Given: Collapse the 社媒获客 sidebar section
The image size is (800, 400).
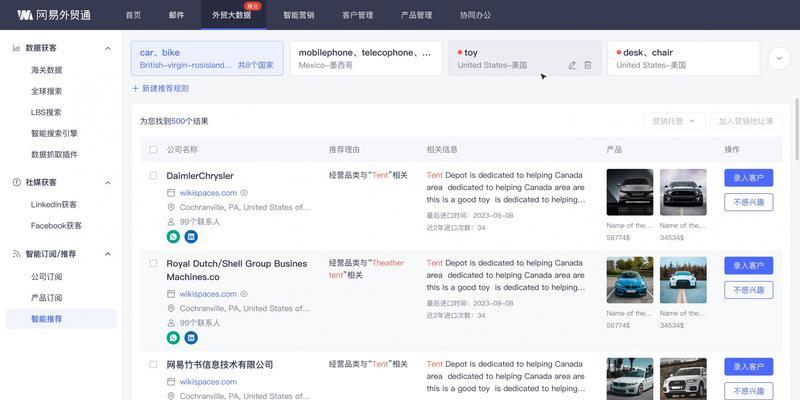Looking at the screenshot, I should click(x=108, y=182).
